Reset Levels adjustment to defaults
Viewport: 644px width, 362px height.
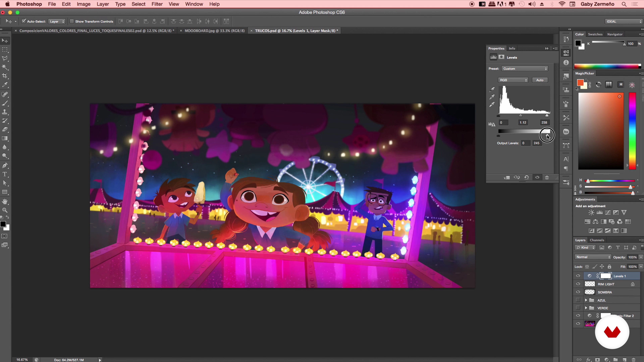[x=526, y=177]
